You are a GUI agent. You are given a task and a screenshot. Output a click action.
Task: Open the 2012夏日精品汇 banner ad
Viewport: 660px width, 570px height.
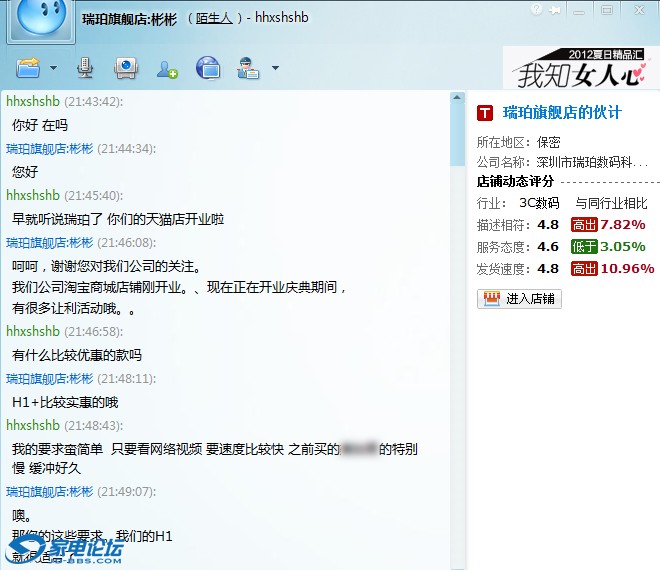[x=581, y=68]
